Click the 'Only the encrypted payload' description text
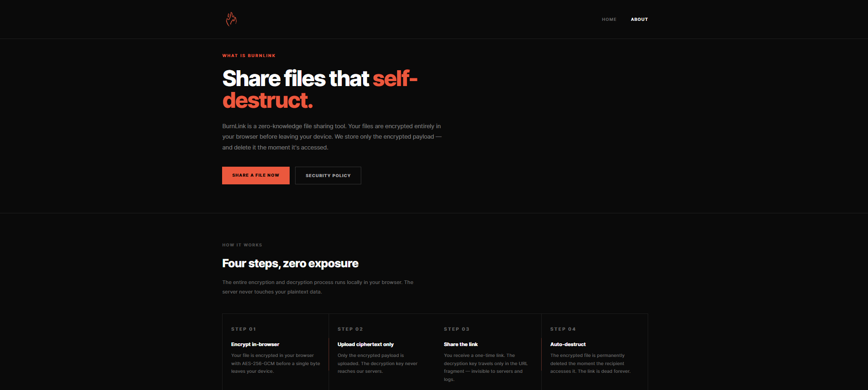This screenshot has width=868, height=390. (x=378, y=363)
